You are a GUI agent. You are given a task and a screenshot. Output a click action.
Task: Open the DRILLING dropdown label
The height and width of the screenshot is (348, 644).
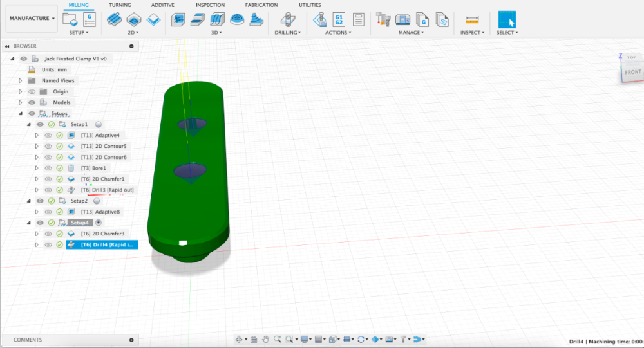(x=287, y=32)
